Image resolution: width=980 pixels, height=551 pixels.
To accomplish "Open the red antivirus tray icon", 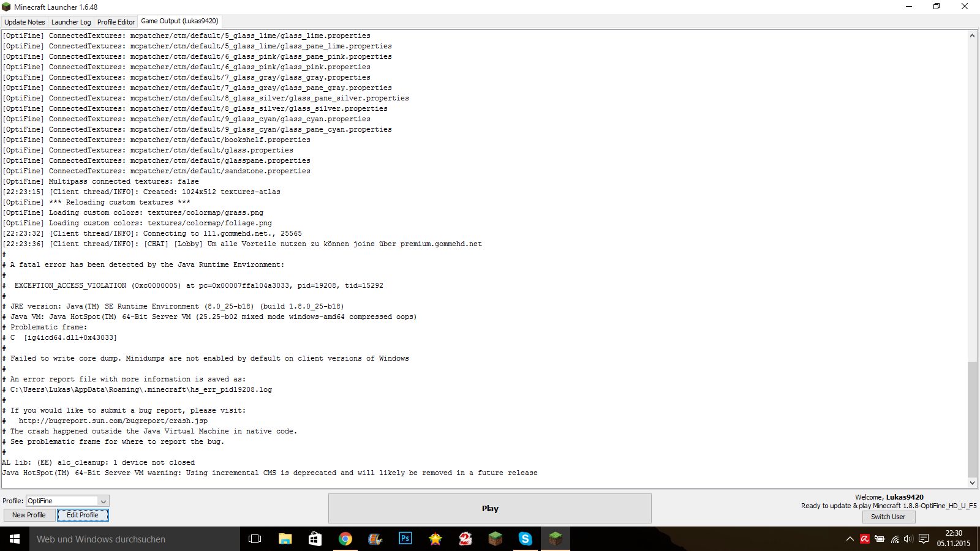I will click(x=864, y=539).
